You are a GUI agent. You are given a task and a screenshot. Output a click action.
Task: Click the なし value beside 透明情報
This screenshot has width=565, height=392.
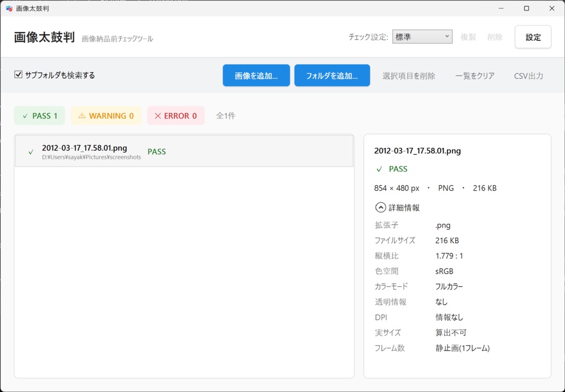pyautogui.click(x=441, y=302)
